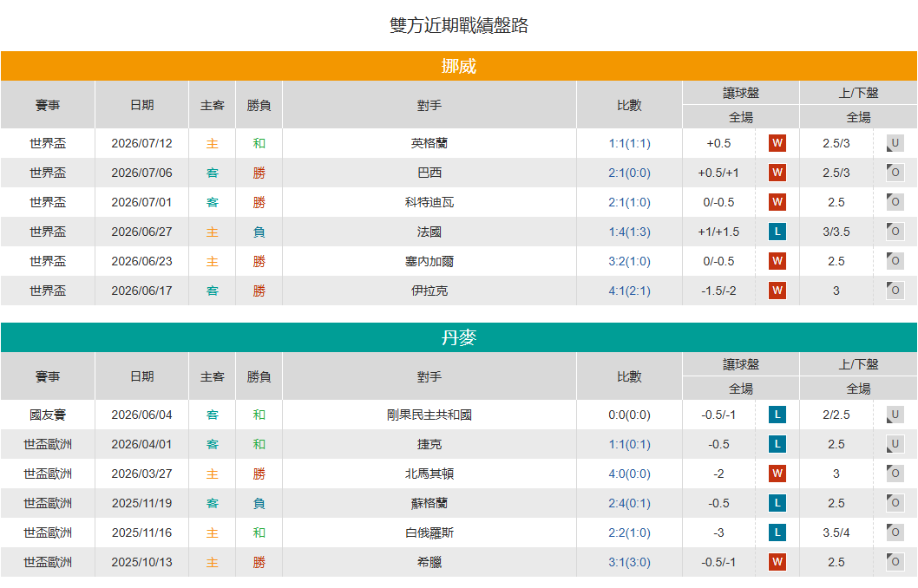Click the O over/under badge for 白俄羅斯 match

coord(895,532)
